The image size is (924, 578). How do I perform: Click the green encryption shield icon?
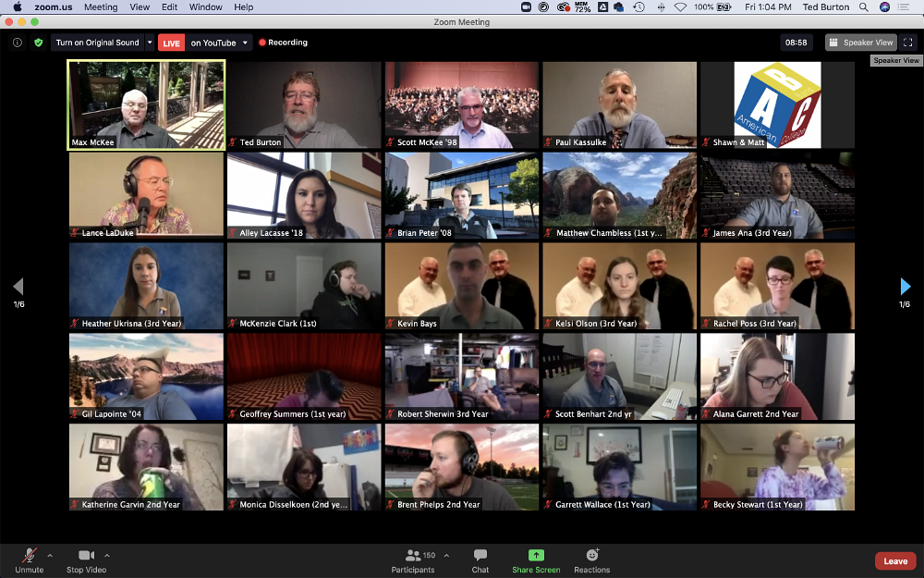[38, 43]
